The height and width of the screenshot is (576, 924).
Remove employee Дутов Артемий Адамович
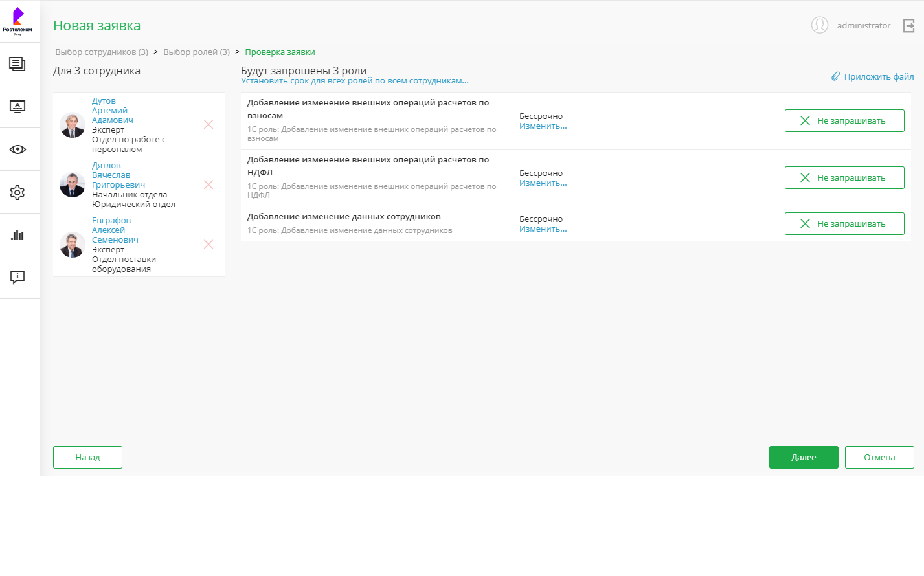coord(208,124)
